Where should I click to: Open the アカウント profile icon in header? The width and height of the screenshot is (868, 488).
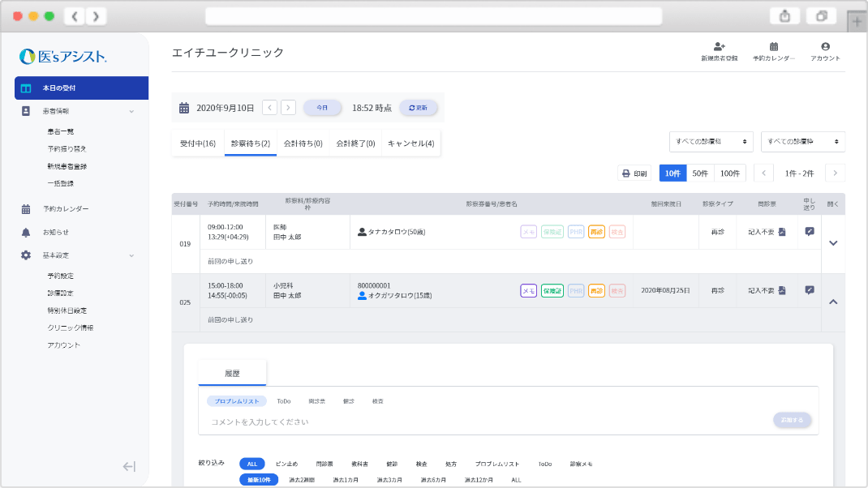click(825, 47)
